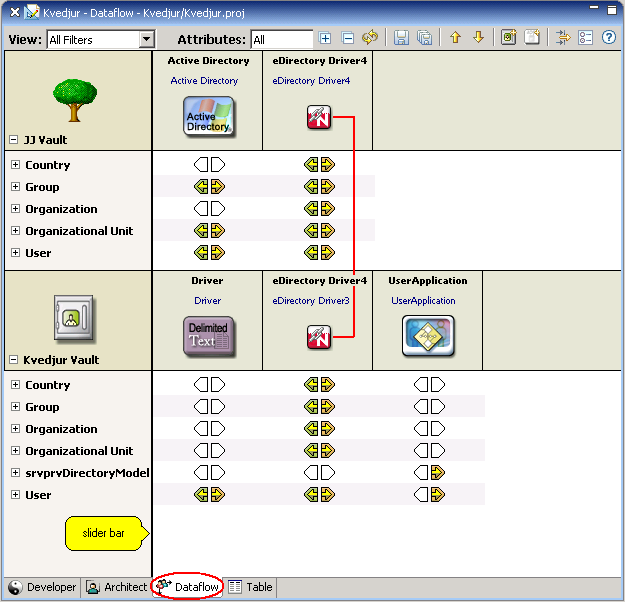Viewport: 625px width, 602px height.
Task: Collapse the JJ Vault section
Action: (x=14, y=140)
